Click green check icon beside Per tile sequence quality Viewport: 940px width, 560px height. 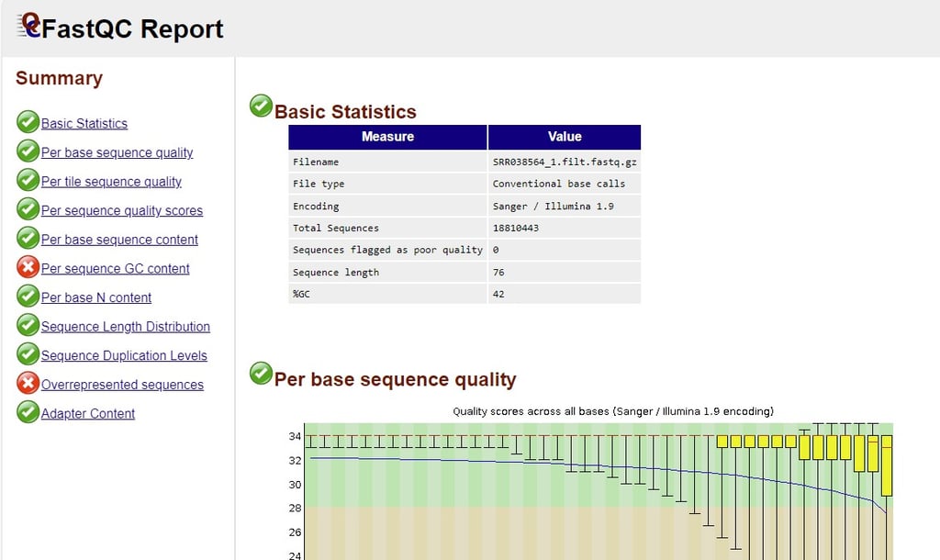[x=28, y=180]
